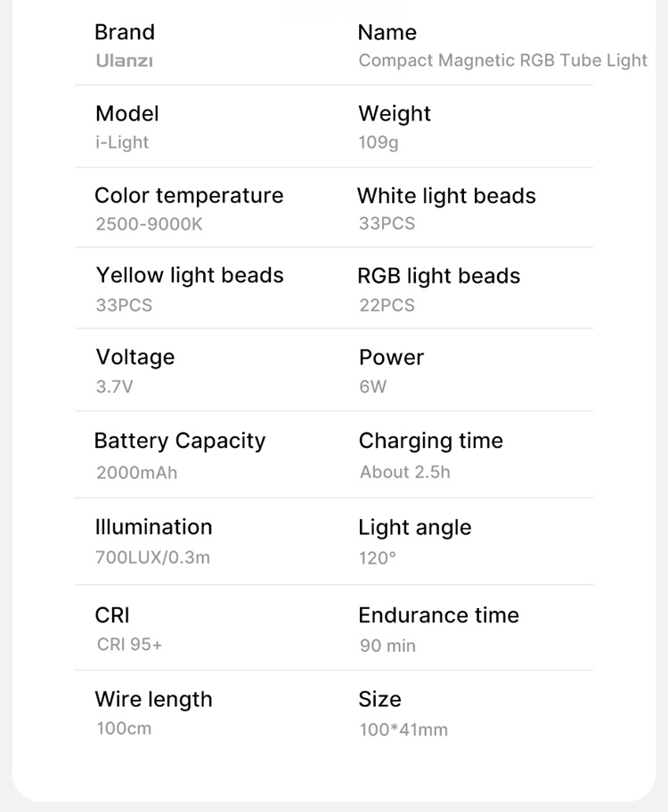668x812 pixels.
Task: Click the Brand label
Action: 125,33
